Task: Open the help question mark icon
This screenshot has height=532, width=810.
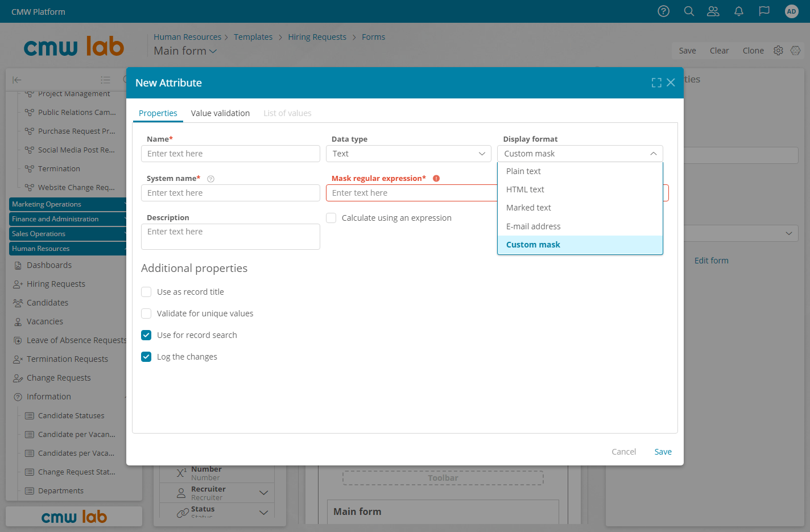Action: (x=663, y=11)
